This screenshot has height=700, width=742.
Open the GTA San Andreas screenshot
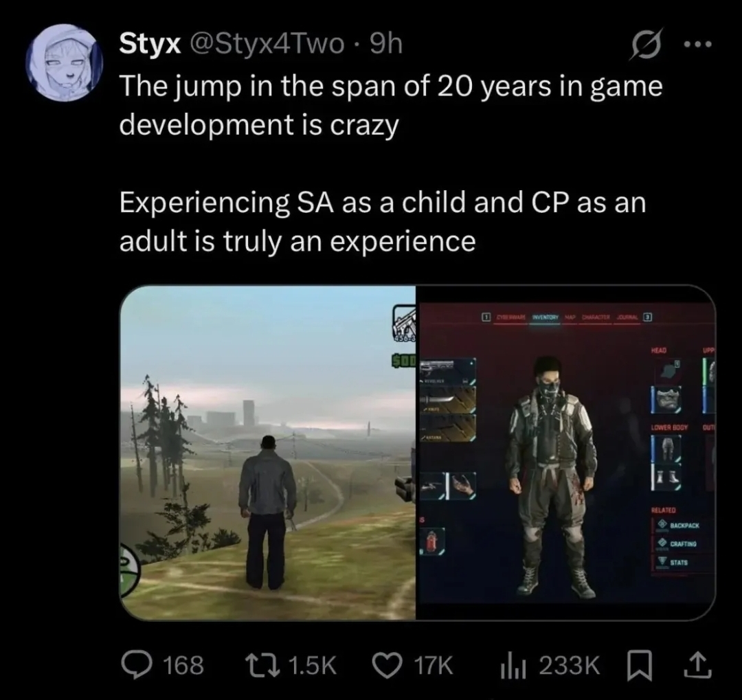268,453
